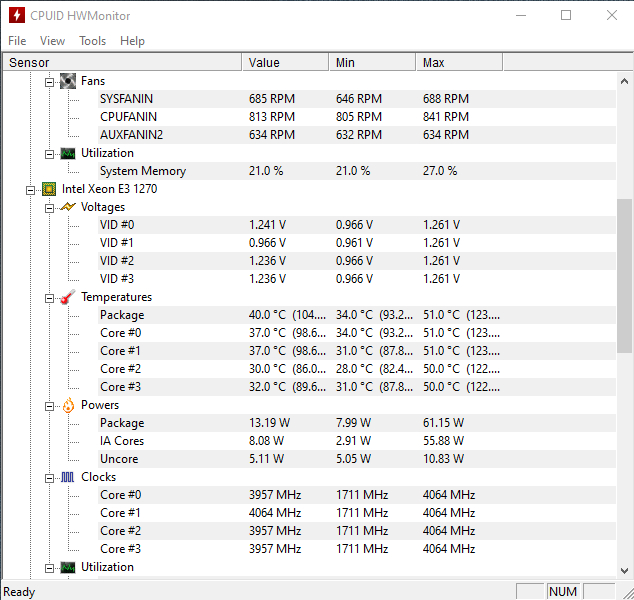Click the Value column header
Image resolution: width=634 pixels, height=600 pixels.
[285, 62]
